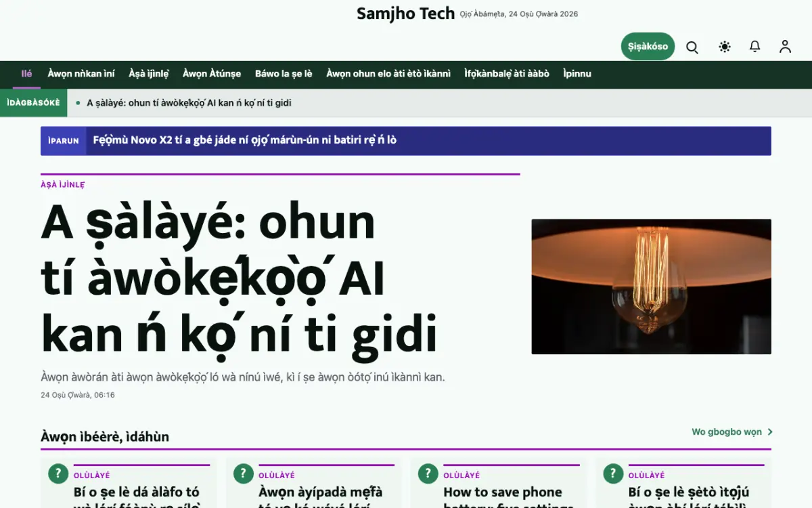Go to the Ilé nav tab
The width and height of the screenshot is (812, 508).
tap(27, 74)
